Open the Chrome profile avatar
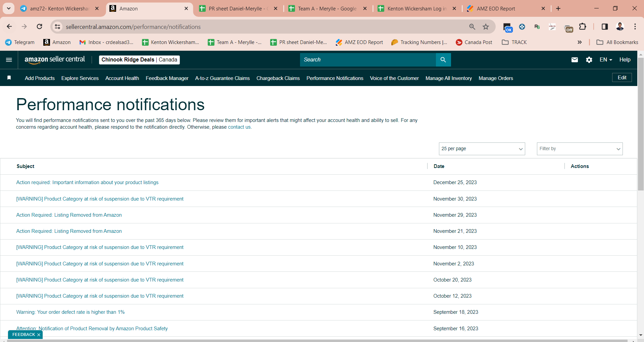Image resolution: width=644 pixels, height=342 pixels. tap(620, 27)
